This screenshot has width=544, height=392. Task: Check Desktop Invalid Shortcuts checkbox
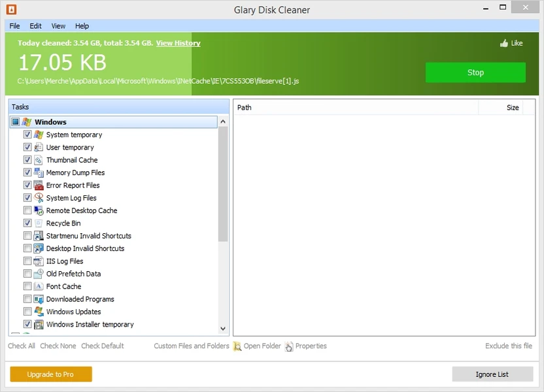[27, 248]
